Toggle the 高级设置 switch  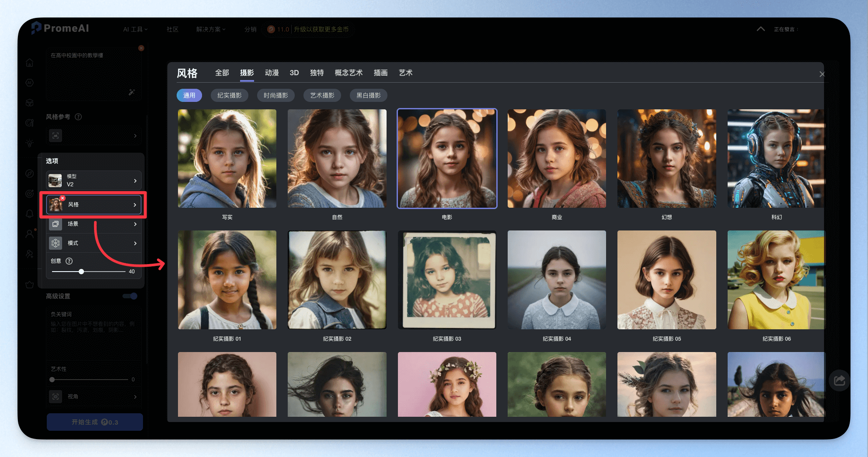[130, 296]
